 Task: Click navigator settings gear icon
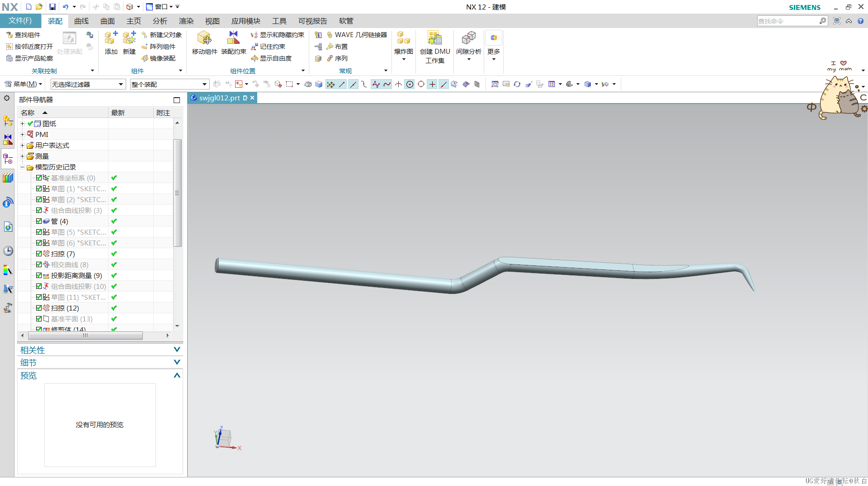(7, 98)
